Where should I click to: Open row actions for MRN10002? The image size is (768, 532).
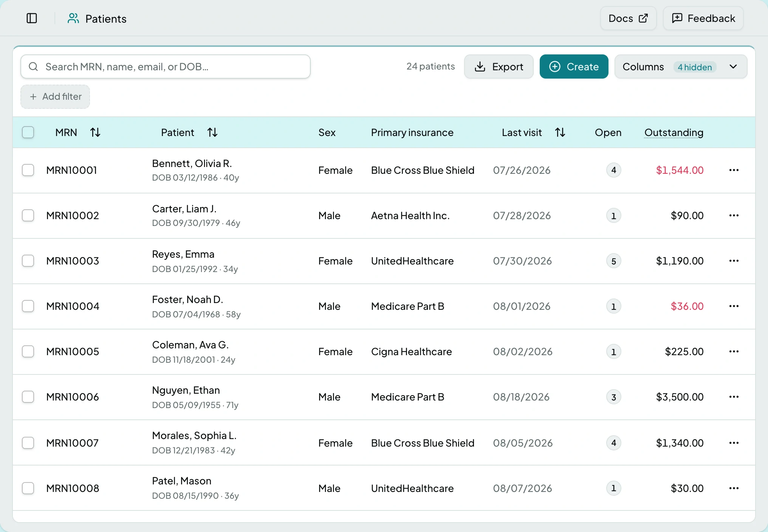coord(734,215)
